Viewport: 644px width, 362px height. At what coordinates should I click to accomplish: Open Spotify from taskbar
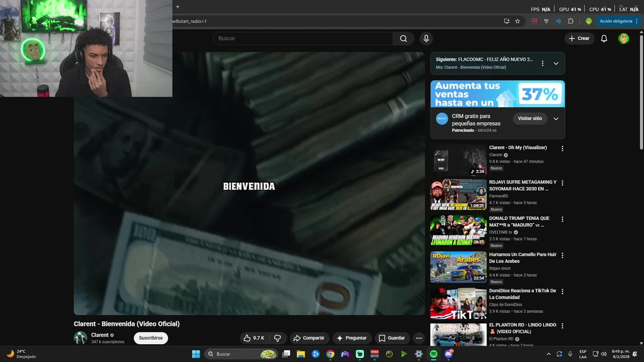(x=434, y=354)
